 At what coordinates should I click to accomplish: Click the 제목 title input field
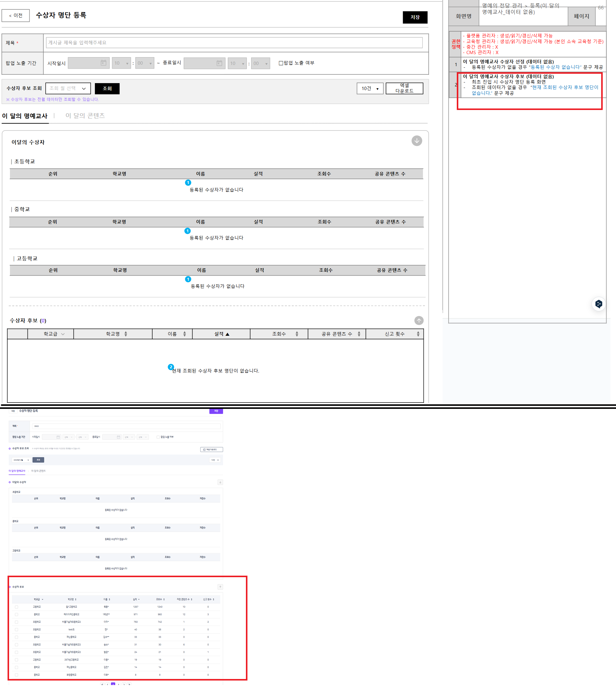point(234,43)
